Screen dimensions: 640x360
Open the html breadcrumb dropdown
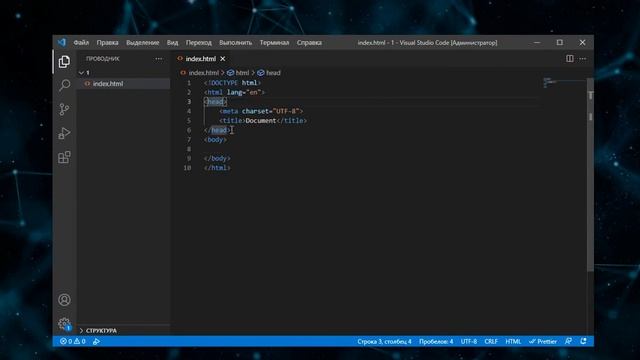click(x=238, y=73)
